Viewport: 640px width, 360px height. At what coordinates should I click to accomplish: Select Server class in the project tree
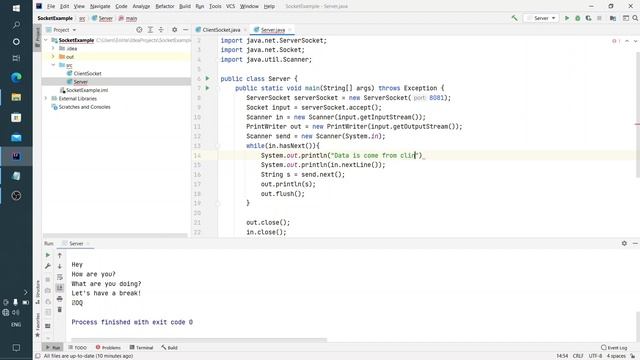(x=80, y=82)
